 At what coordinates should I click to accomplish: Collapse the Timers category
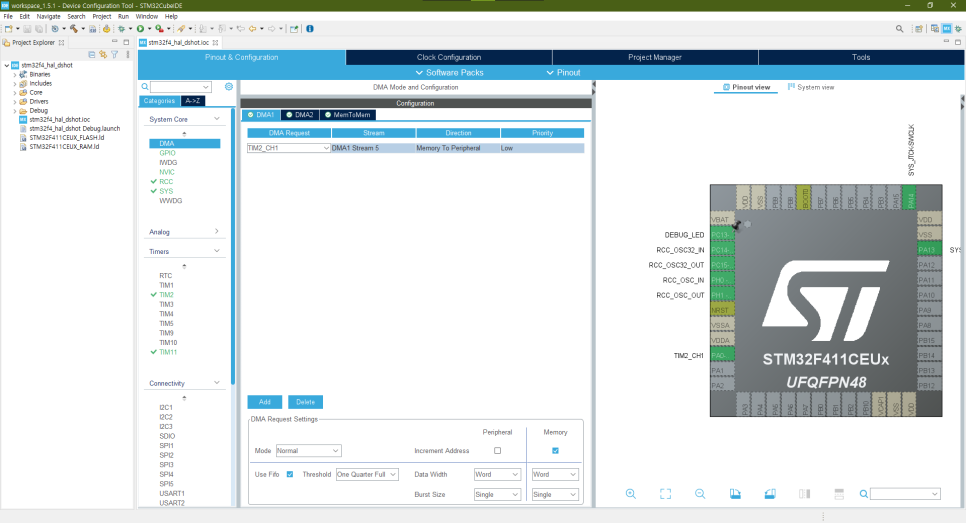(x=217, y=251)
